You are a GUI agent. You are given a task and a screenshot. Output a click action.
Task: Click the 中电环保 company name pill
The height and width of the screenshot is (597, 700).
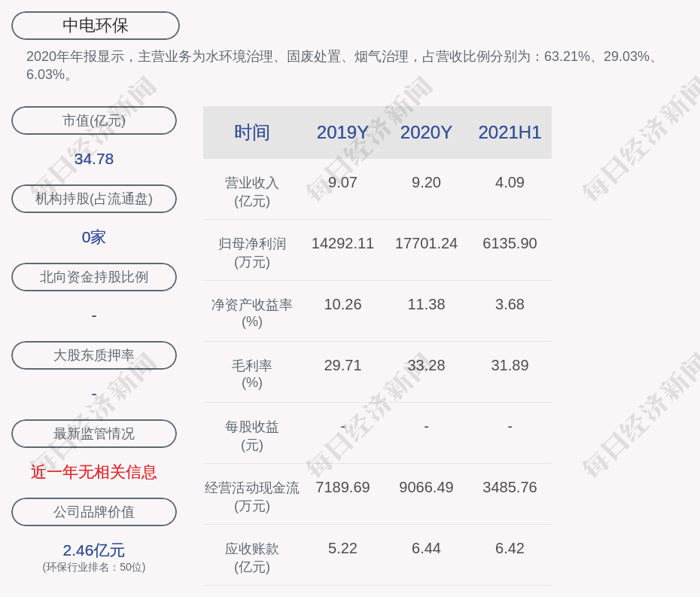point(96,26)
